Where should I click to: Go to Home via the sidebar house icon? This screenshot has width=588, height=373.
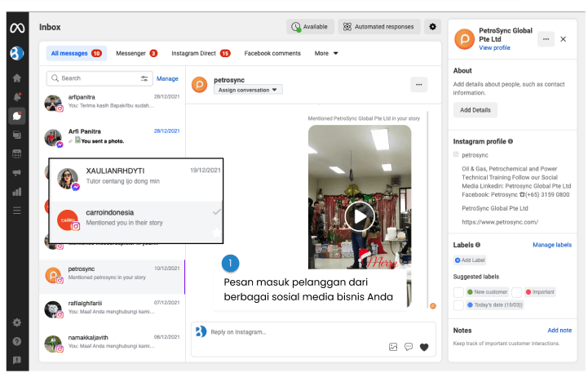pos(17,78)
